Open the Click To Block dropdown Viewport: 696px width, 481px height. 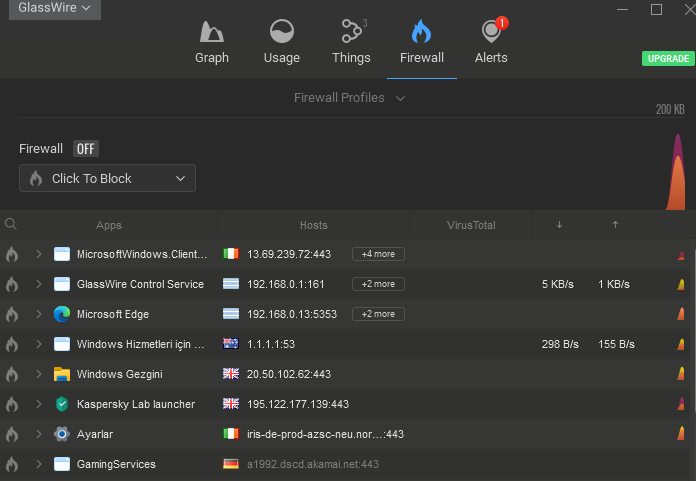(x=107, y=179)
